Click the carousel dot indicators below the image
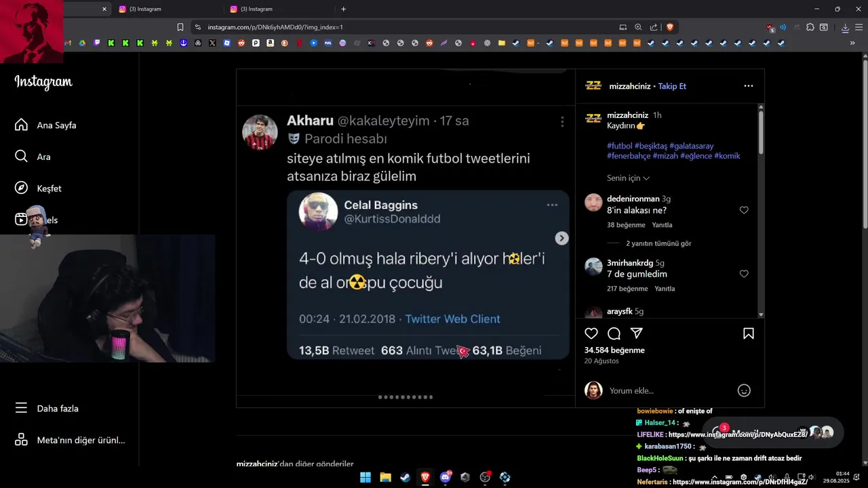 [406, 397]
